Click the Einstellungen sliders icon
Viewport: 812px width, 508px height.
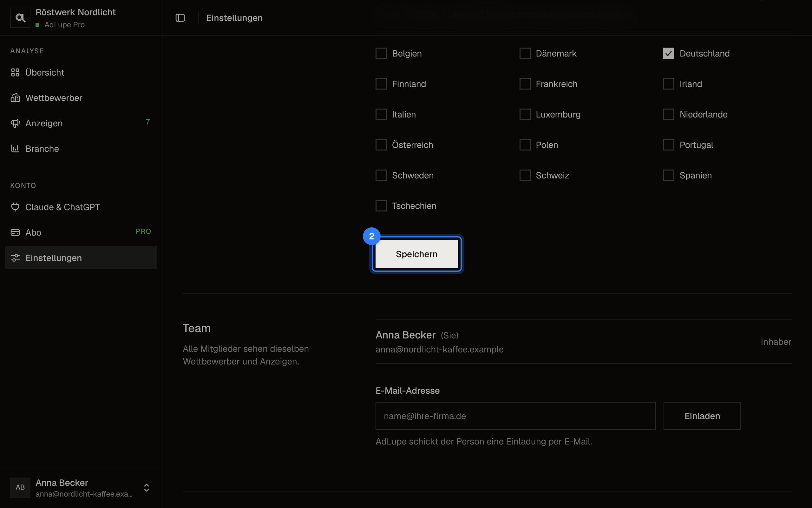coord(15,258)
